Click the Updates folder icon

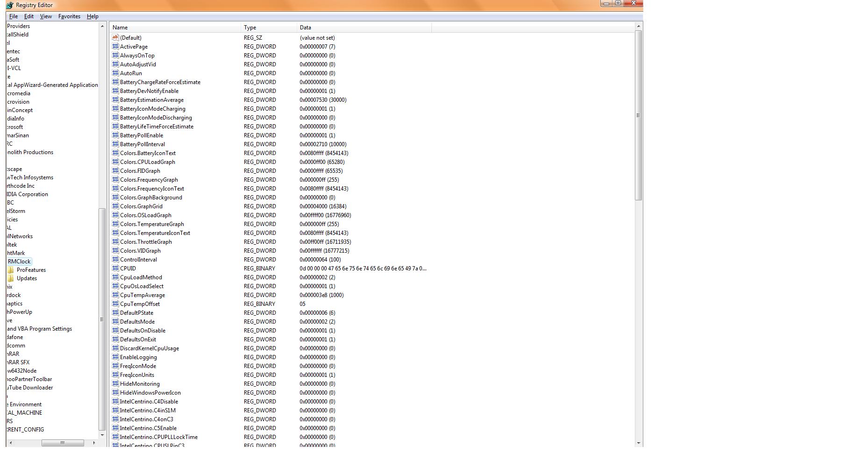tap(11, 278)
